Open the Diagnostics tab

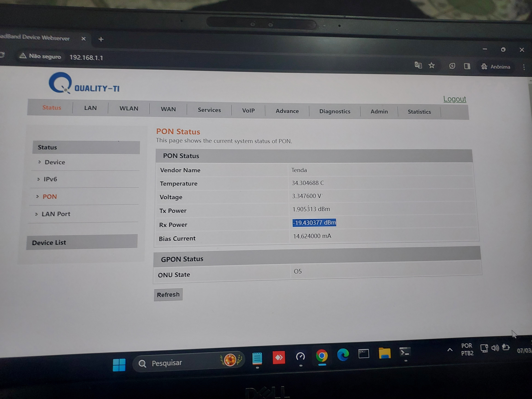point(335,111)
